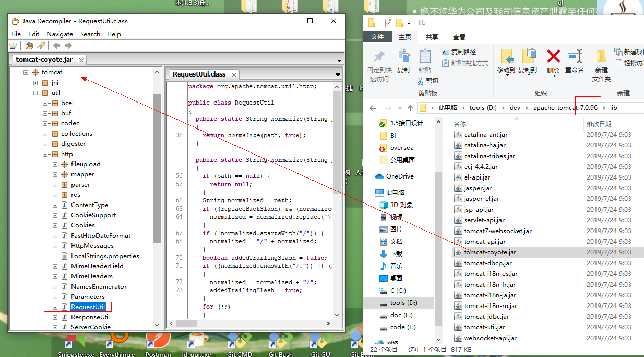Expand the bcel package node
Image resolution: width=644 pixels, height=357 pixels.
[45, 103]
